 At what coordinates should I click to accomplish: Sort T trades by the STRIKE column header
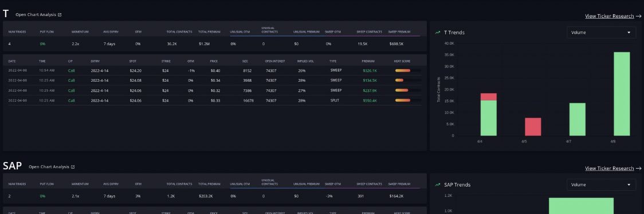[x=166, y=61]
